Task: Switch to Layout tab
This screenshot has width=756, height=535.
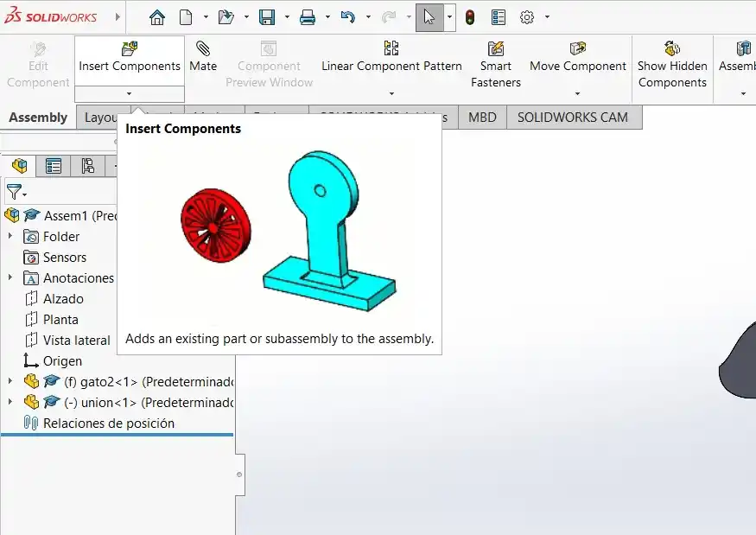Action: tap(100, 118)
